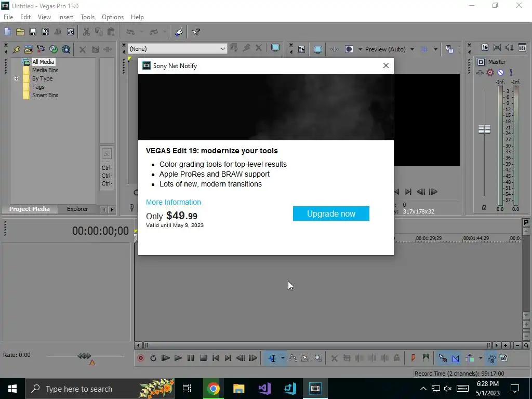The image size is (532, 399).
Task: Open Video Preview on external monitor icon
Action: [317, 49]
